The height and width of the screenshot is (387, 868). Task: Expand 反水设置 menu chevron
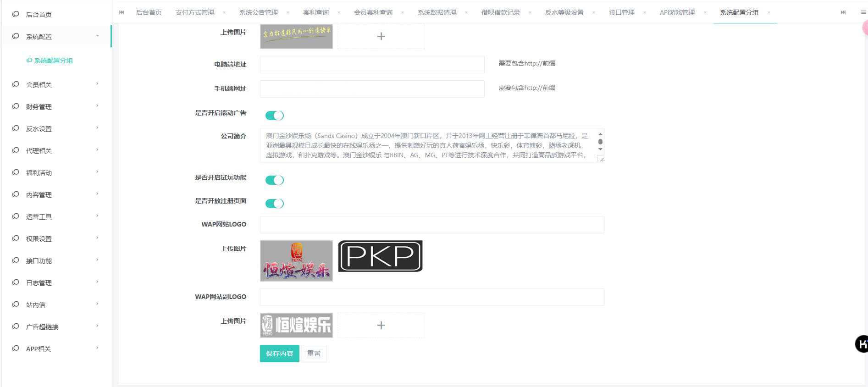tap(97, 128)
